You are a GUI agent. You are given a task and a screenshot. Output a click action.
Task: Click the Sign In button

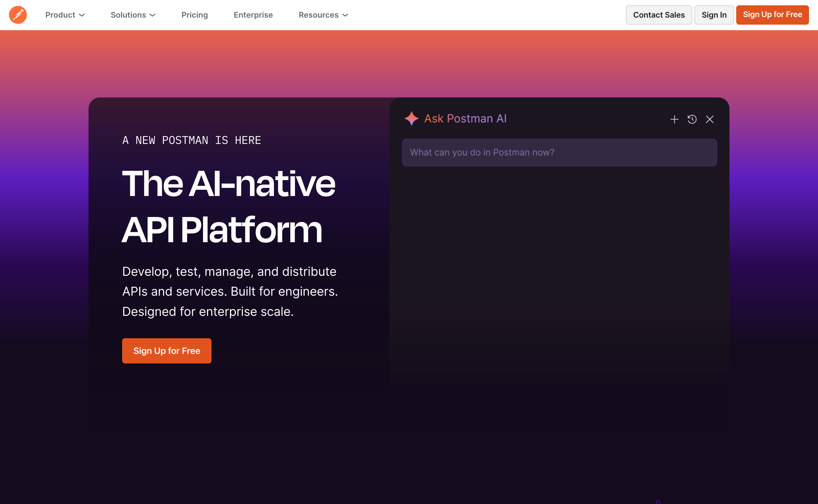(x=714, y=15)
